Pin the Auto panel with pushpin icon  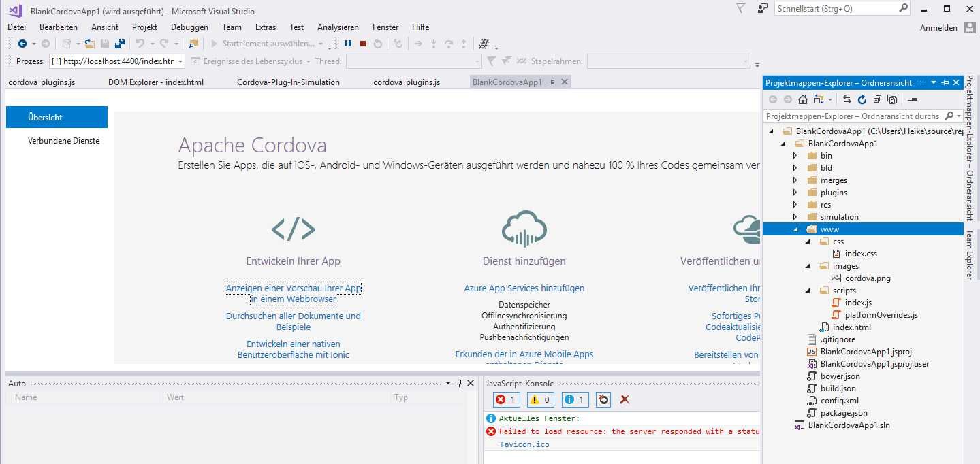pos(459,383)
